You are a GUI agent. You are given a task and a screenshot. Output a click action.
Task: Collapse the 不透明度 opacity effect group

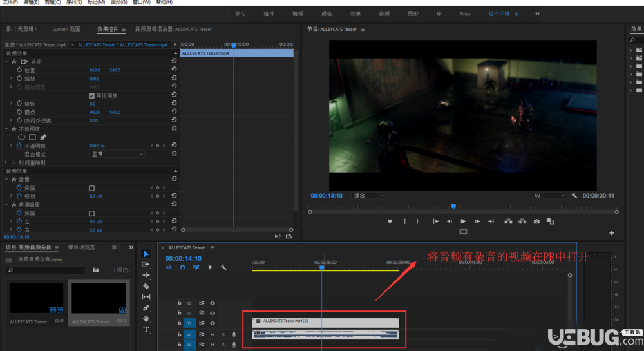(x=6, y=129)
